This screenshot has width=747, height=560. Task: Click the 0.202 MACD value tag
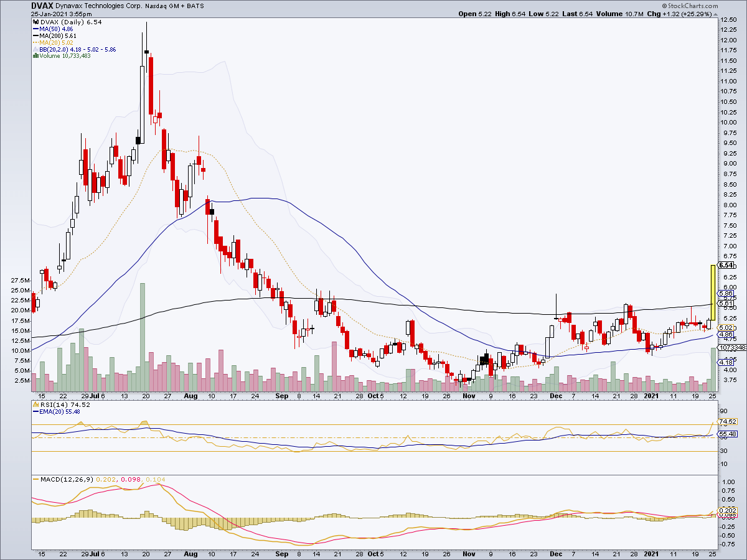pyautogui.click(x=727, y=510)
